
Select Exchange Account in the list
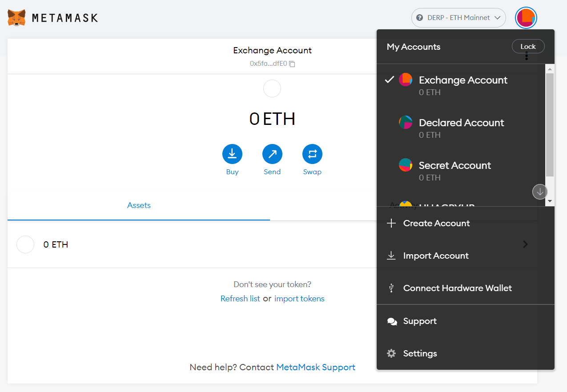461,85
